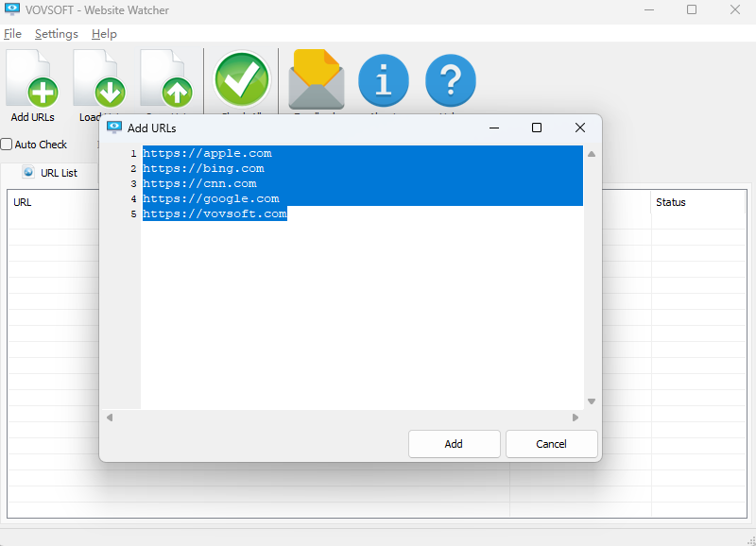Image resolution: width=756 pixels, height=546 pixels.
Task: Open the Settings menu
Action: pyautogui.click(x=57, y=34)
